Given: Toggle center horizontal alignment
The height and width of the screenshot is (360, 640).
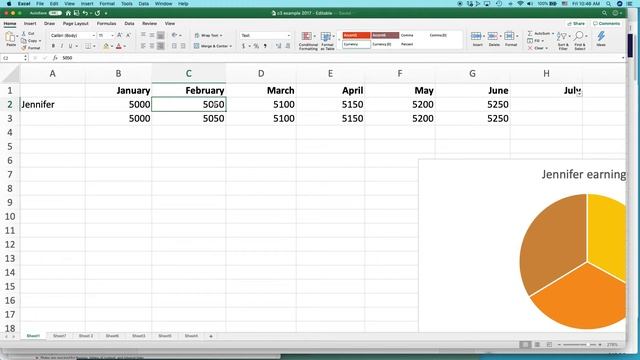Looking at the screenshot, I should pyautogui.click(x=152, y=46).
